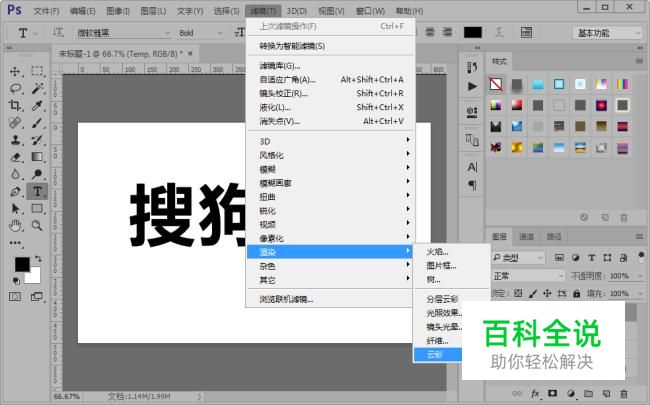This screenshot has width=650, height=405.
Task: Select the Eraser tool
Action: tap(15, 157)
